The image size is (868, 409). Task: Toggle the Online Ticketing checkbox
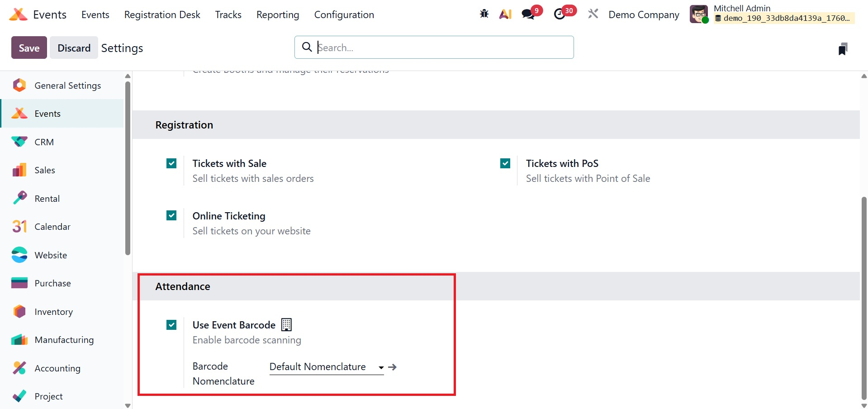tap(171, 215)
